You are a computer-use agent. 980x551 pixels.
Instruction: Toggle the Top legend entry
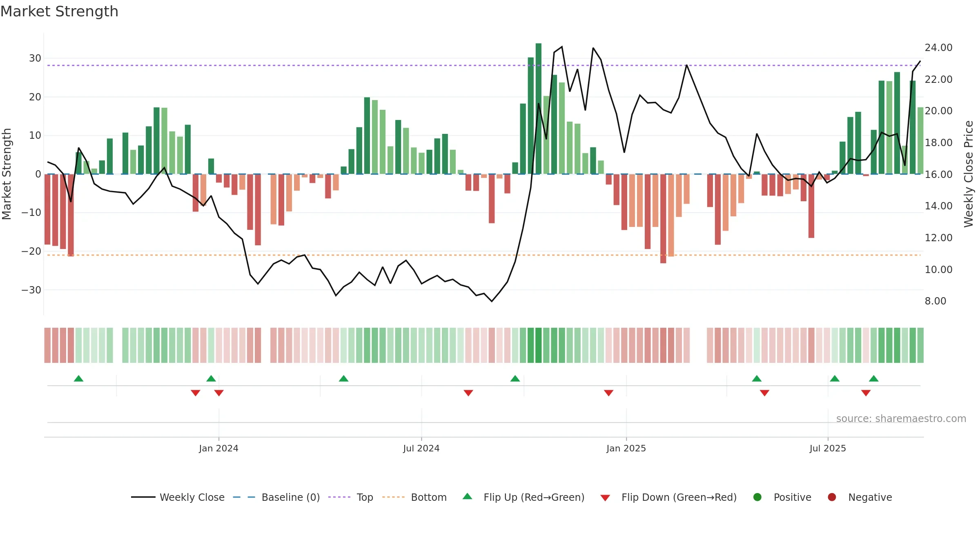351,497
